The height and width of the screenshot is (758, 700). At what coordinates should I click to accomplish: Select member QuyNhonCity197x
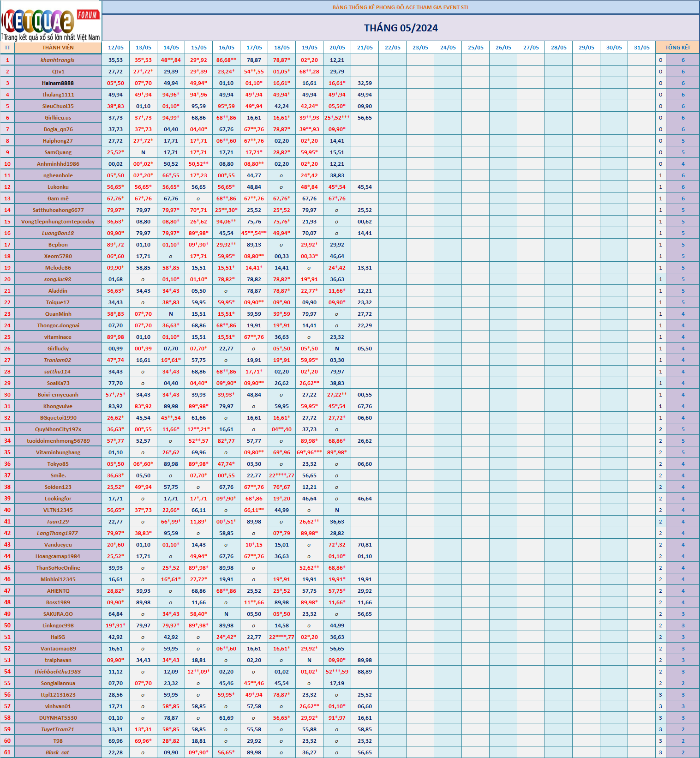tap(58, 429)
